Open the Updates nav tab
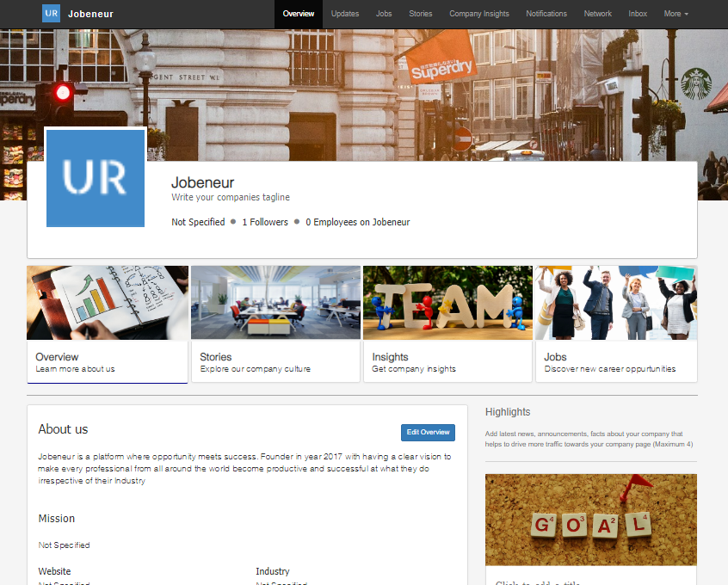This screenshot has width=728, height=585. point(345,14)
